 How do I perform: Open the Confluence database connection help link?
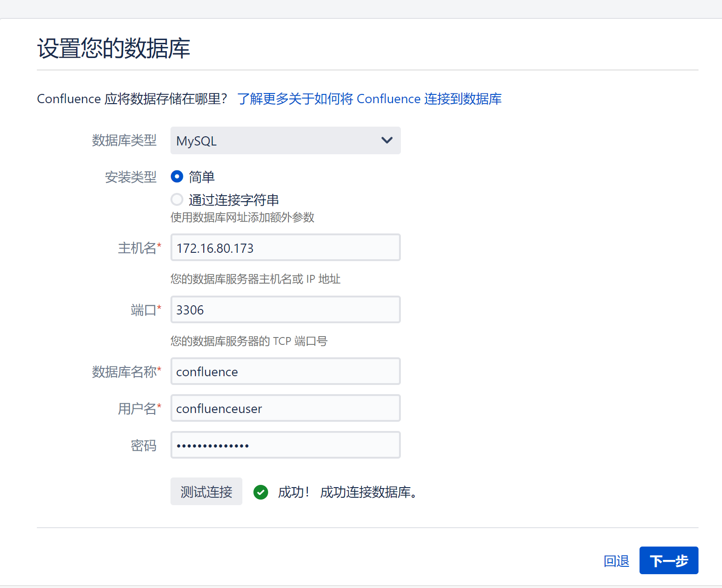point(370,99)
